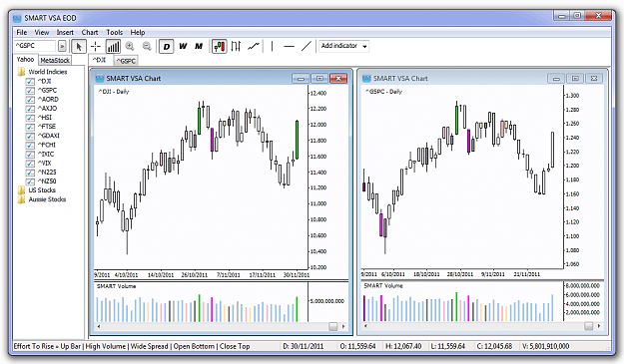This screenshot has height=364, width=624.
Task: Select ^NZ50 in the symbol tree
Action: pyautogui.click(x=47, y=182)
